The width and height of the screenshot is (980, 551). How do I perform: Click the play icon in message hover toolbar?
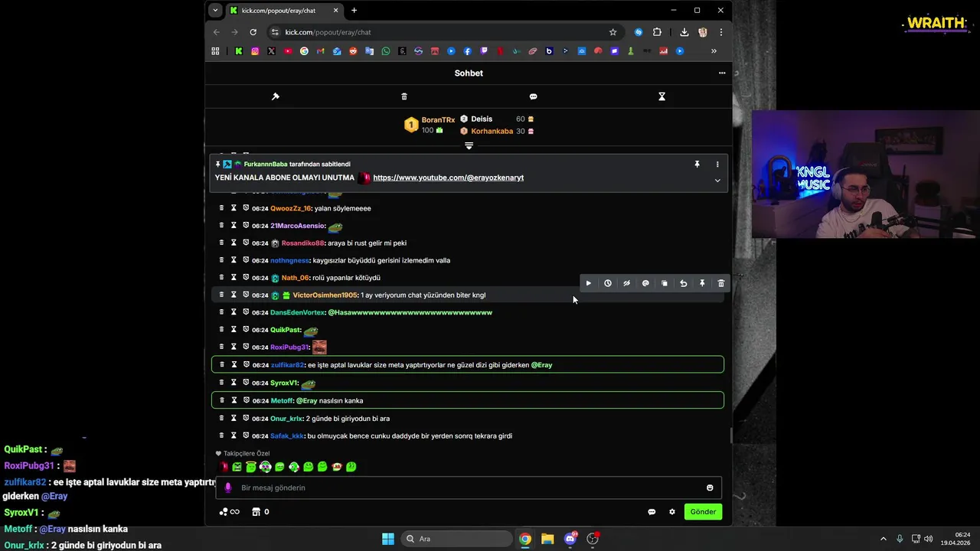[x=589, y=283]
